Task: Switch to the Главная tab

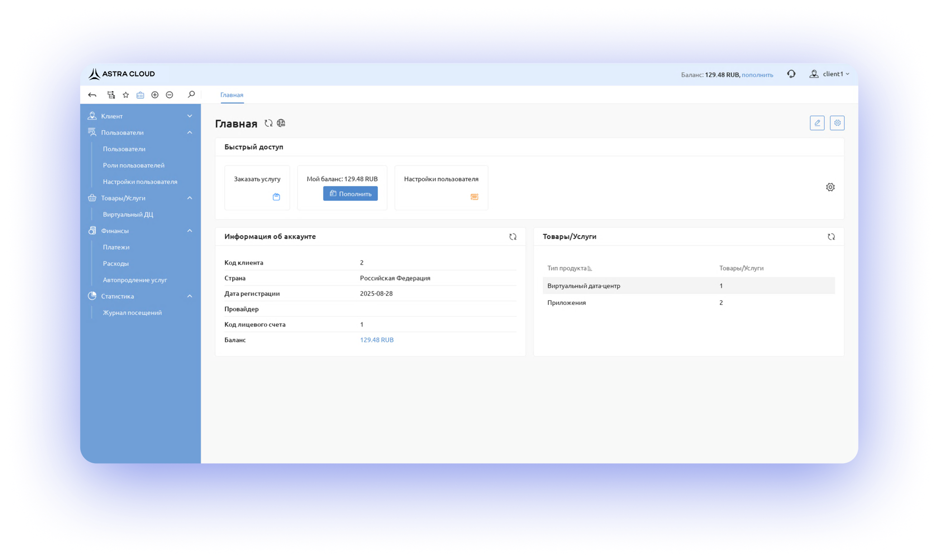Action: point(232,95)
